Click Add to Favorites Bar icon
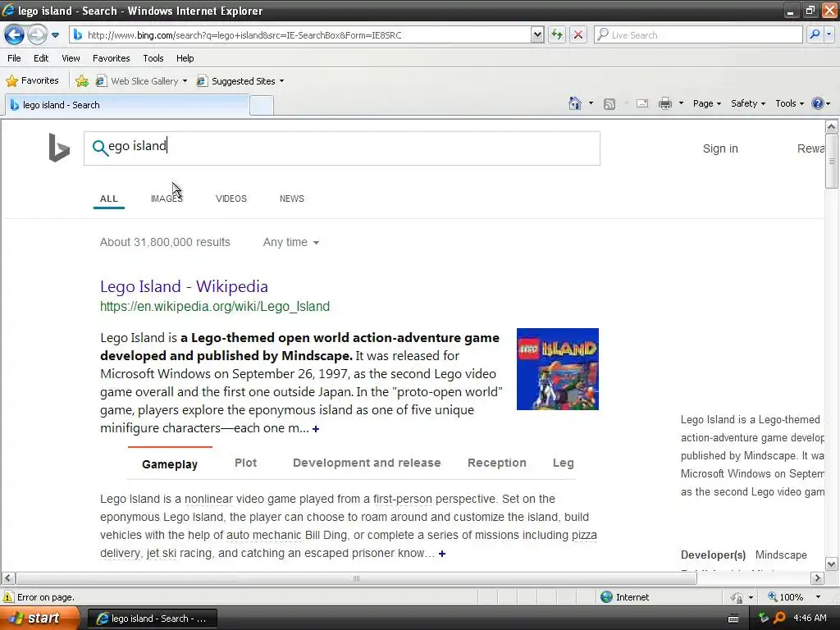840x630 pixels. (82, 81)
